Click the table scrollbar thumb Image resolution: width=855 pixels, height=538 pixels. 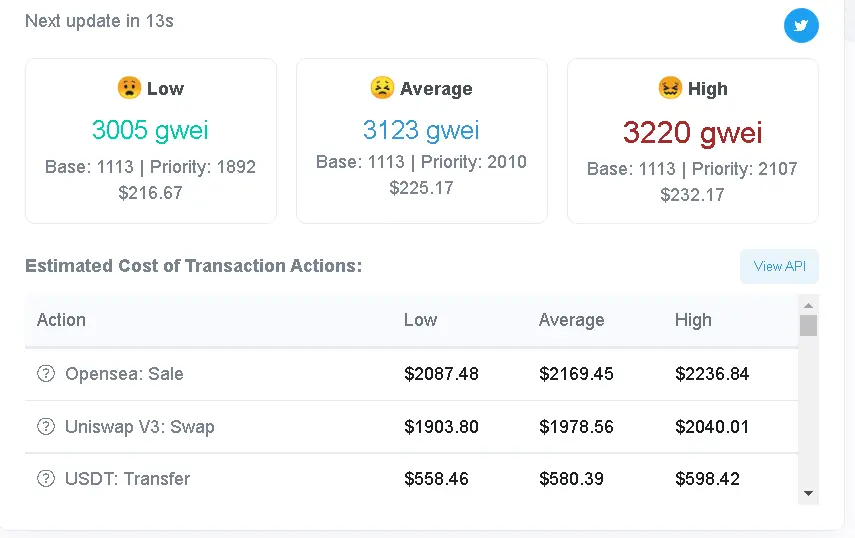coord(808,325)
